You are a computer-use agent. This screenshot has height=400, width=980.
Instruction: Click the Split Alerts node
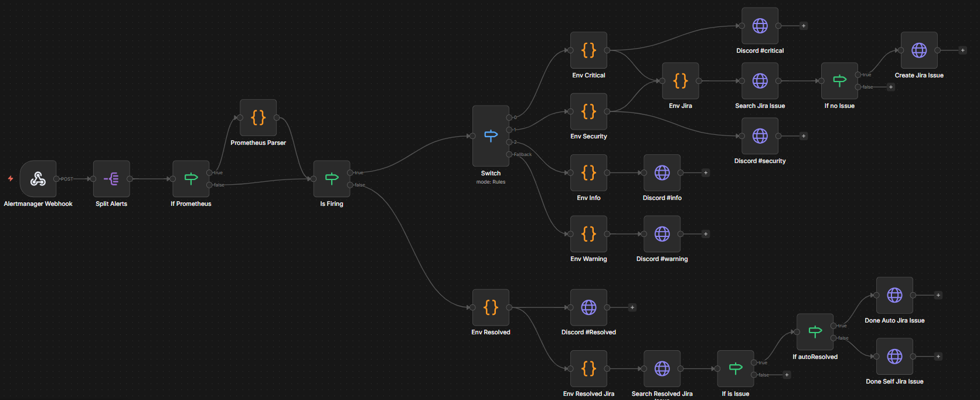[111, 179]
